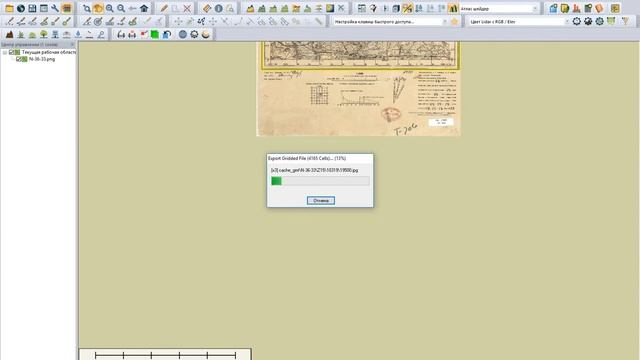Click the zoom out magnifier

[x=121, y=8]
